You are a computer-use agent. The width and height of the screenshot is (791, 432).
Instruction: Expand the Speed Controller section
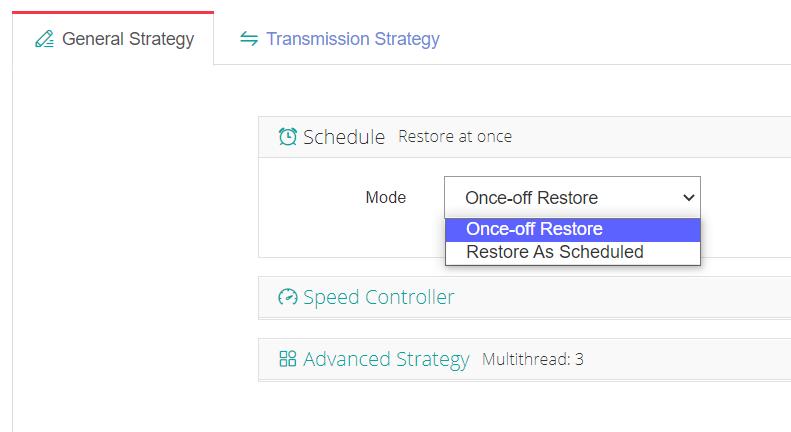pyautogui.click(x=525, y=297)
